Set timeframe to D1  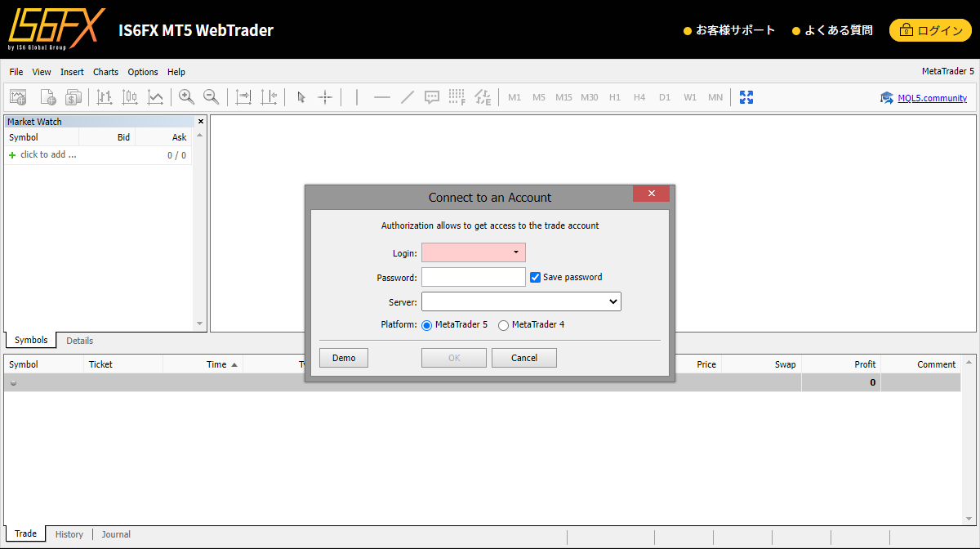665,97
